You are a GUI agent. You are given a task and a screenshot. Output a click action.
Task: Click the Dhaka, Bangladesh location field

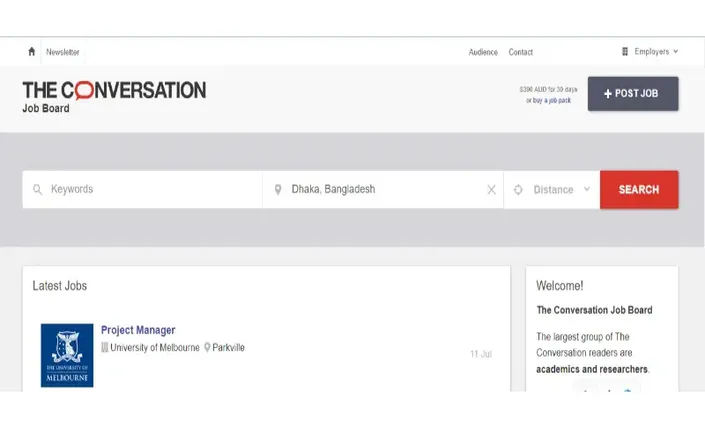[x=383, y=189]
